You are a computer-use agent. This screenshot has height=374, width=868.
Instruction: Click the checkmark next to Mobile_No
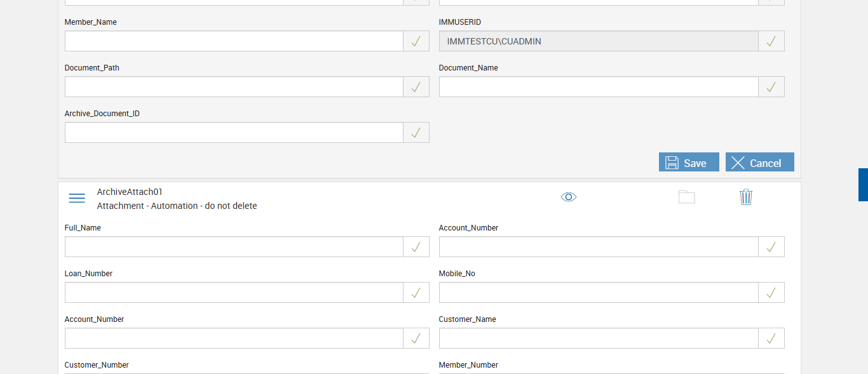pos(771,293)
